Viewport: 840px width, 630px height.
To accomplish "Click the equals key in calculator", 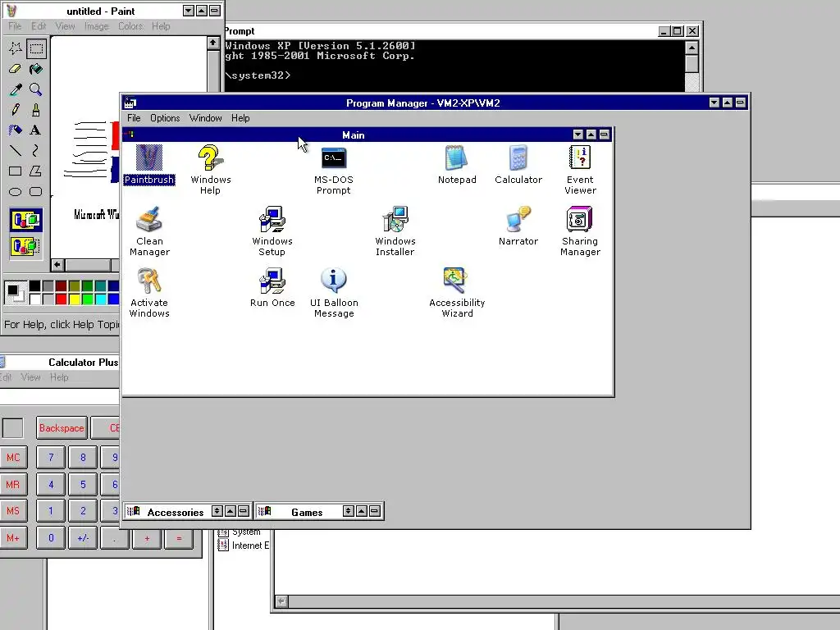I will [179, 538].
